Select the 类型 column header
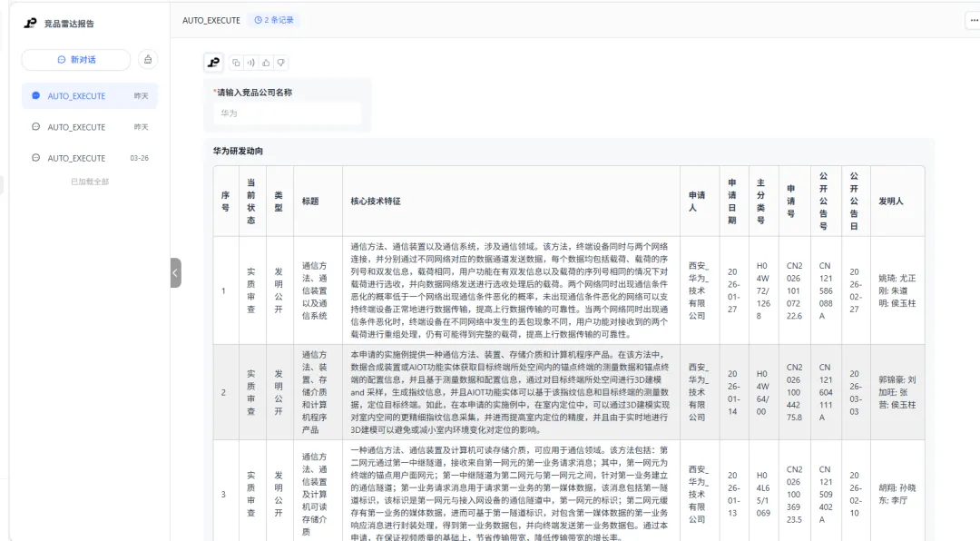Viewport: 980px width, 541px height. click(279, 202)
